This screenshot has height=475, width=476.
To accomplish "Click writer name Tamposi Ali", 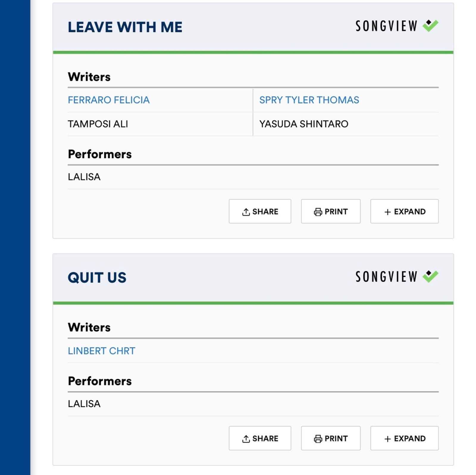I will [x=98, y=124].
